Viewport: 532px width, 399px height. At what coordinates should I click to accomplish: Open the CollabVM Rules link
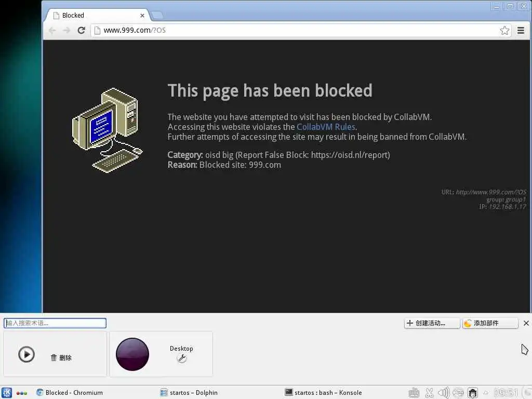point(326,127)
